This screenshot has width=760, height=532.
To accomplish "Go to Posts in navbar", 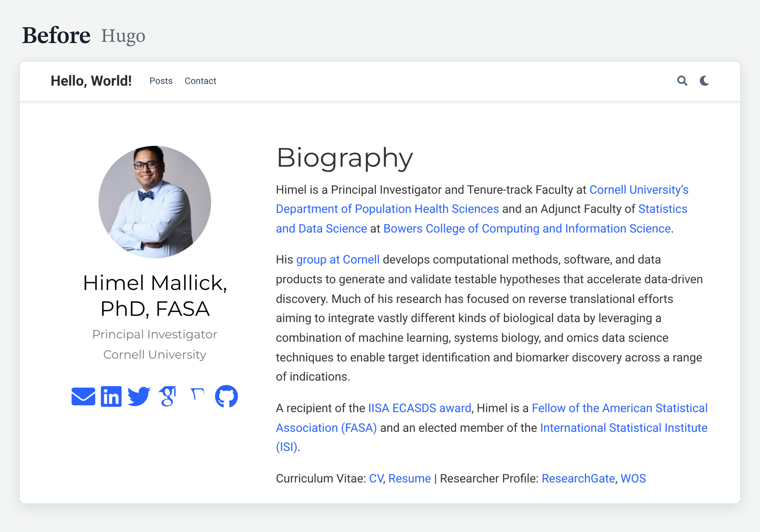I will [161, 81].
